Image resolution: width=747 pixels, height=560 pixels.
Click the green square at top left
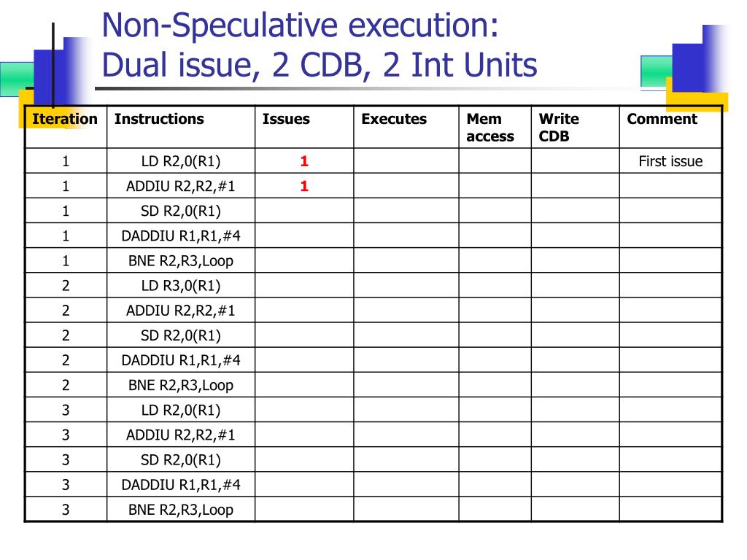tap(17, 79)
